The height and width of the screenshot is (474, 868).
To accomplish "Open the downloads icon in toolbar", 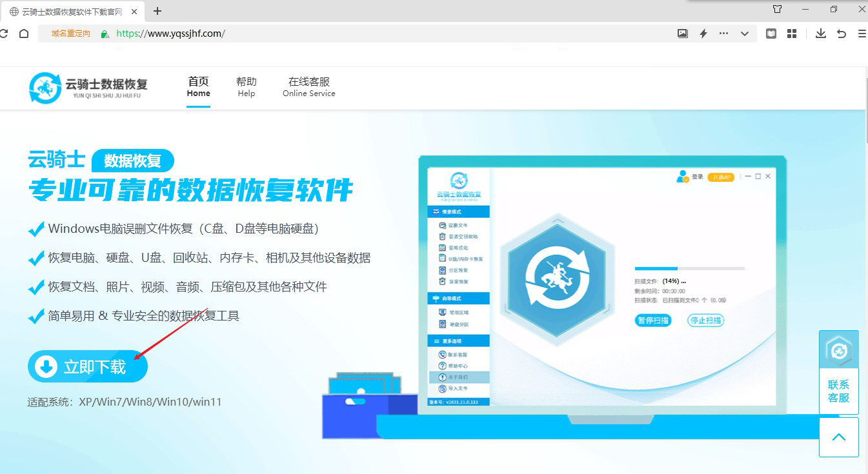I will point(821,34).
